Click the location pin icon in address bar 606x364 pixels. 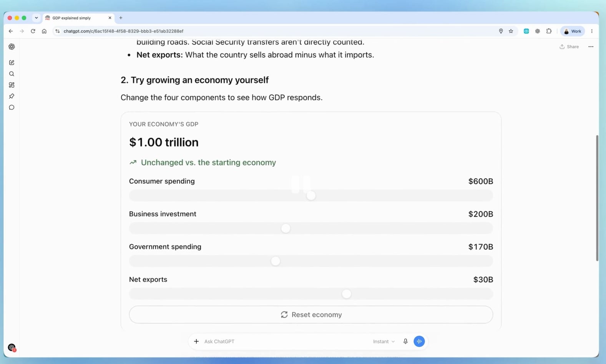click(x=501, y=31)
